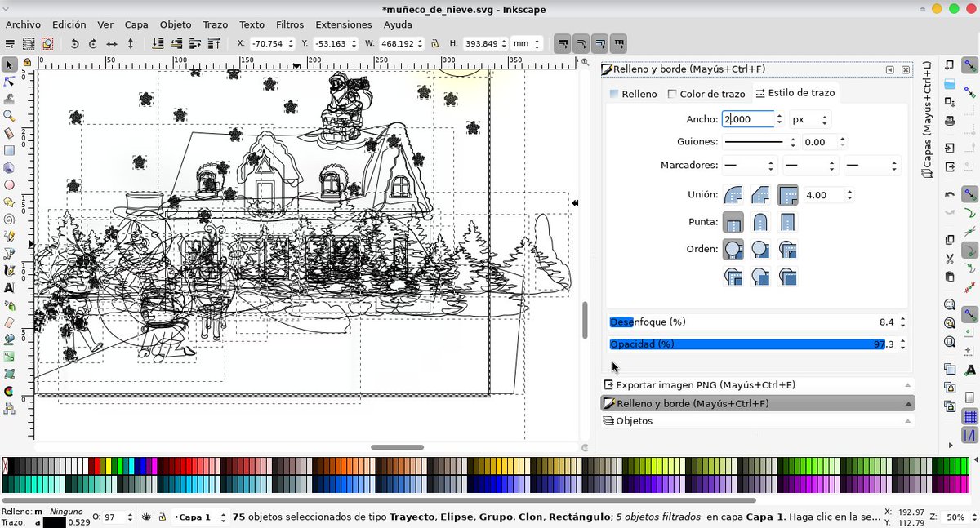Open the stroke width unit px dropdown
Viewport: 980px width, 528px height.
pos(810,119)
